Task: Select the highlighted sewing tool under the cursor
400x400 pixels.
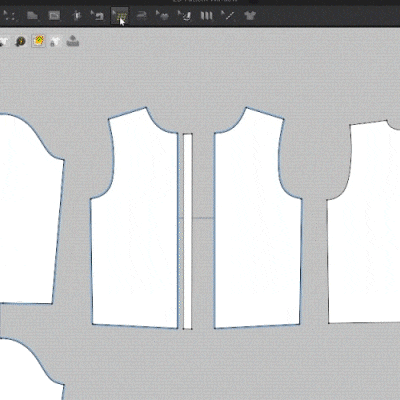Action: (119, 15)
